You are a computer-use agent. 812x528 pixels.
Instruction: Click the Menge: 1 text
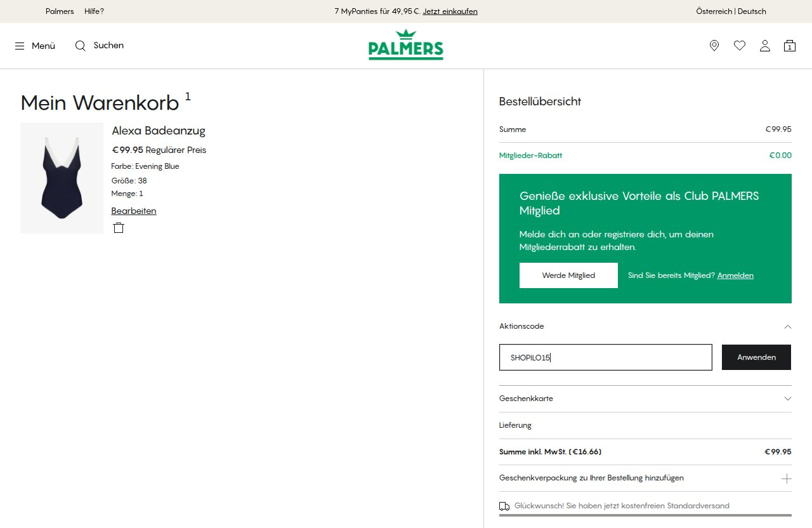pos(127,194)
